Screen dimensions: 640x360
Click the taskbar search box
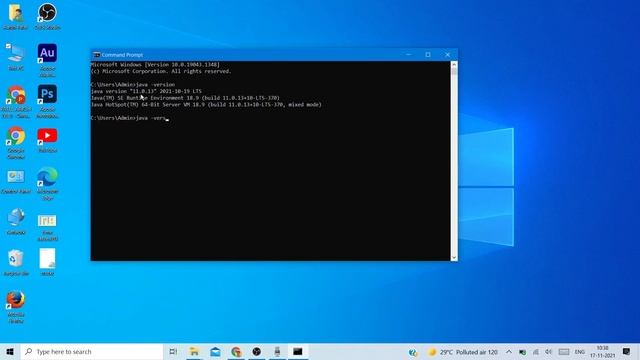point(91,351)
